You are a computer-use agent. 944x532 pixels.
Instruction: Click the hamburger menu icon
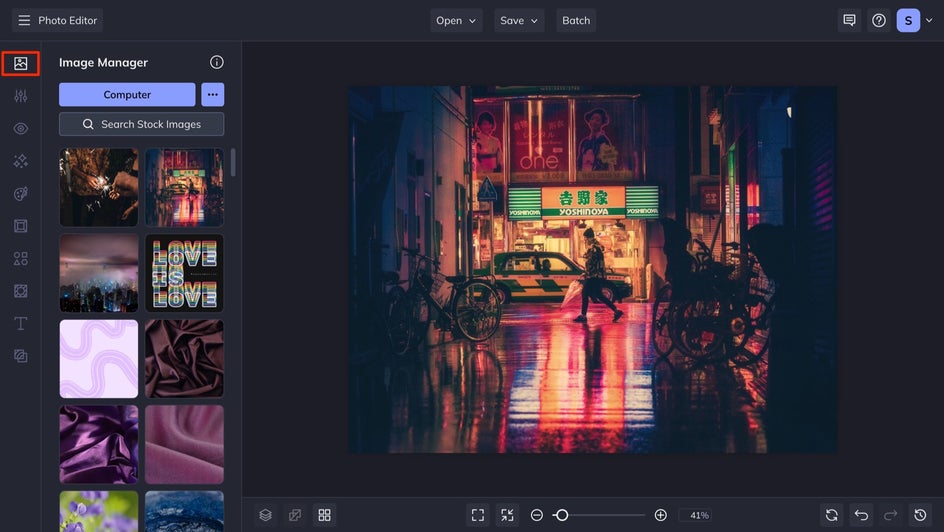pos(24,20)
